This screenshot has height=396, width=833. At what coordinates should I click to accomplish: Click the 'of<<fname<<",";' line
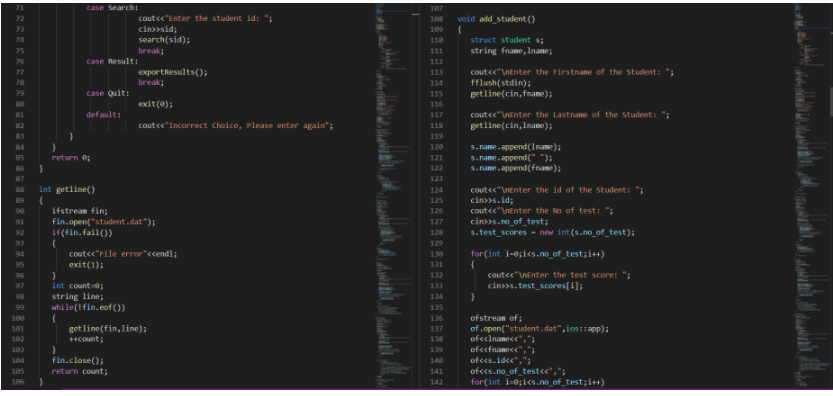(x=503, y=350)
